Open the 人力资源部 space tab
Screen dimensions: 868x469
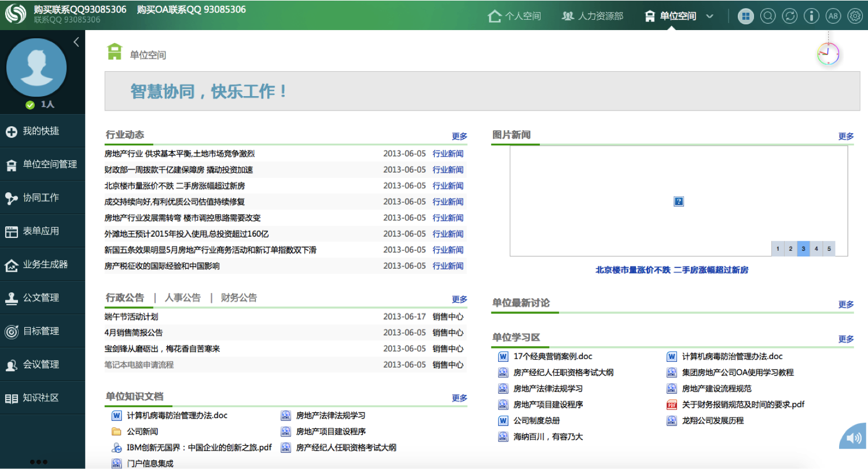click(592, 16)
